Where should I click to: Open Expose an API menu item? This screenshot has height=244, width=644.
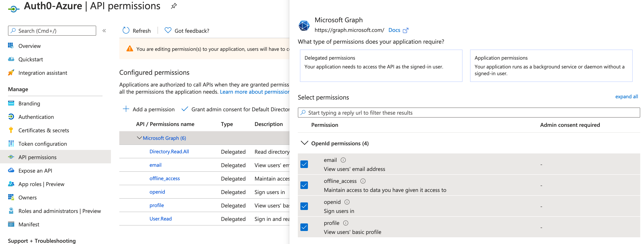point(35,171)
